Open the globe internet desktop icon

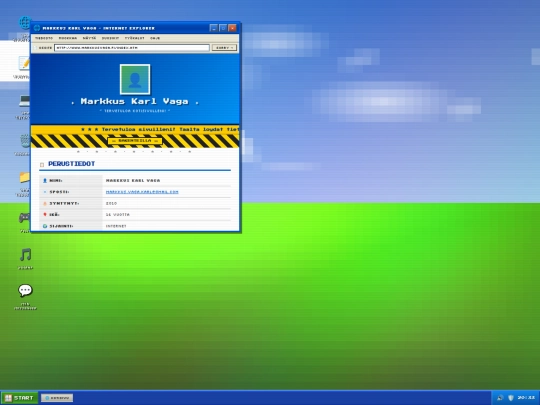25,22
